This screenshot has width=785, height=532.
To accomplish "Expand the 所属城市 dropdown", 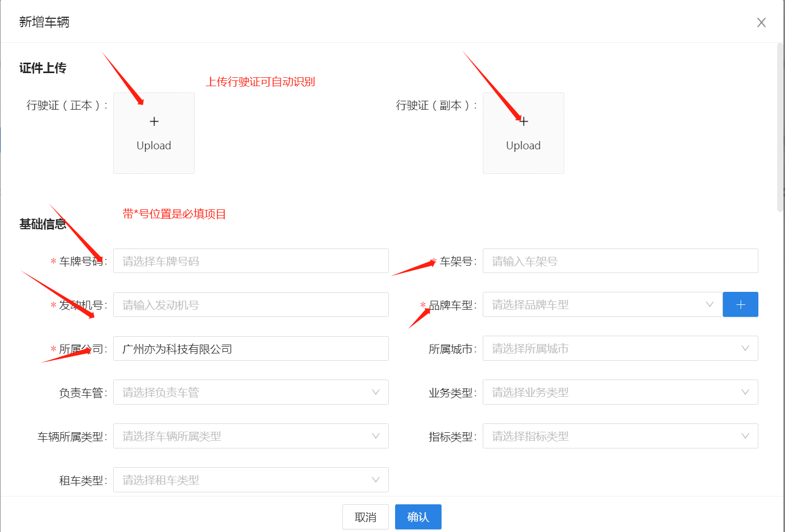I will click(620, 348).
